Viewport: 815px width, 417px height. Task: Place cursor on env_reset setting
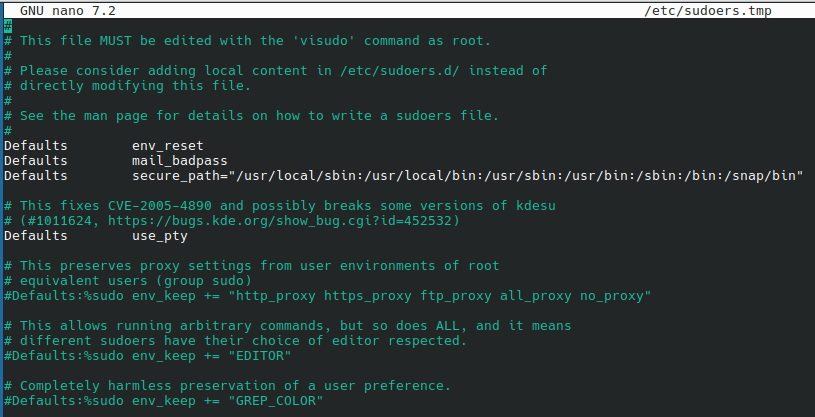(x=167, y=145)
